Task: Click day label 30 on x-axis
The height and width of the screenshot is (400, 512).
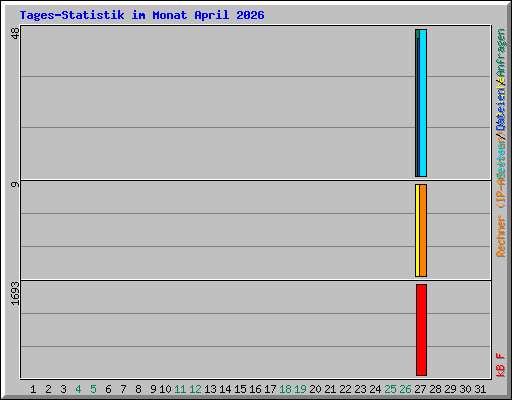Action: tap(465, 389)
